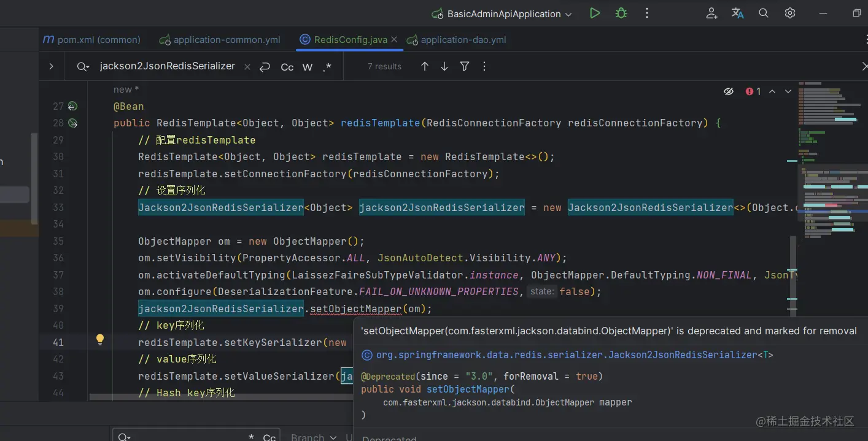Open the find bar's more options menu
This screenshot has height=441, width=868.
484,66
